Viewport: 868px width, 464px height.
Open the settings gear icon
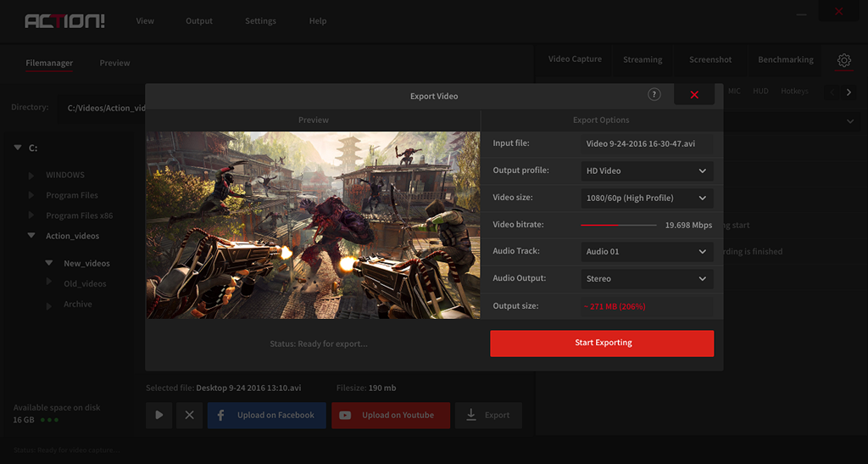click(843, 60)
